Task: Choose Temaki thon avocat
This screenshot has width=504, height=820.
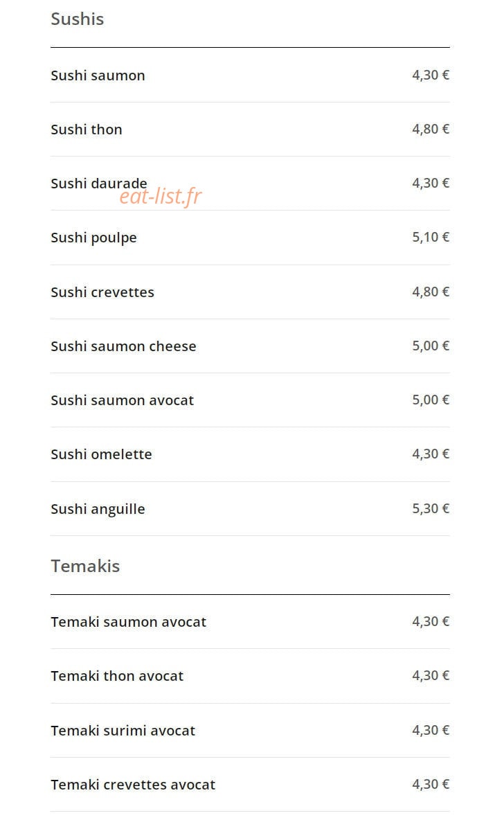Action: 250,676
